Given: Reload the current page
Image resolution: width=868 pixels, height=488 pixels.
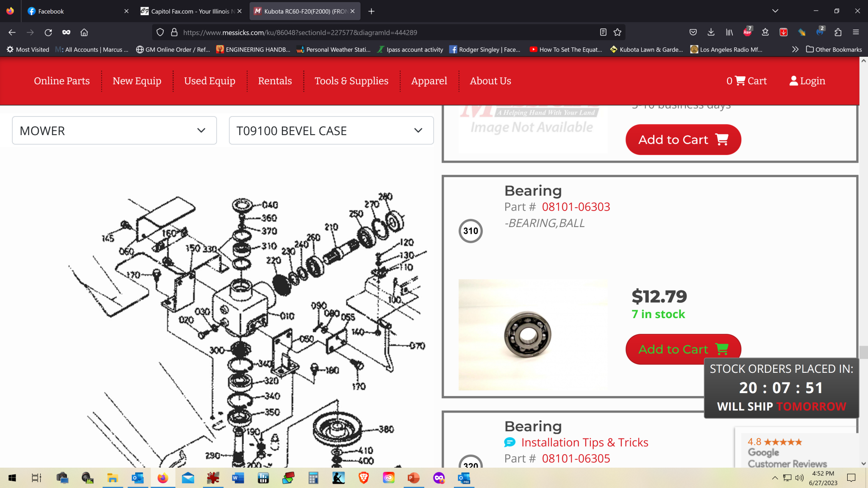Looking at the screenshot, I should [48, 32].
